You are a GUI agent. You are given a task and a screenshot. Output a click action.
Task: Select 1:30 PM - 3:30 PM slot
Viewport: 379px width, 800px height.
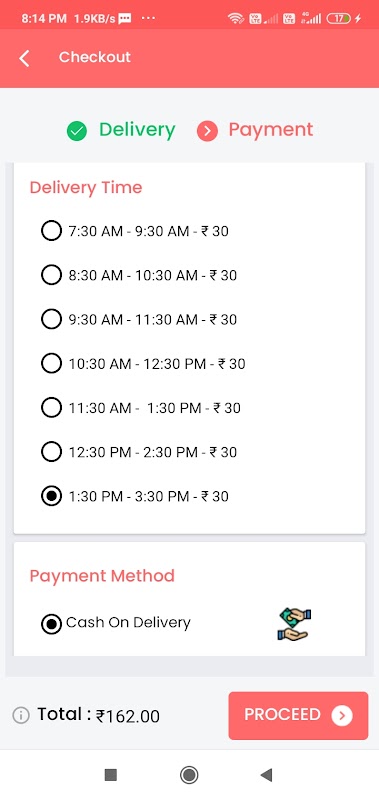(135, 496)
